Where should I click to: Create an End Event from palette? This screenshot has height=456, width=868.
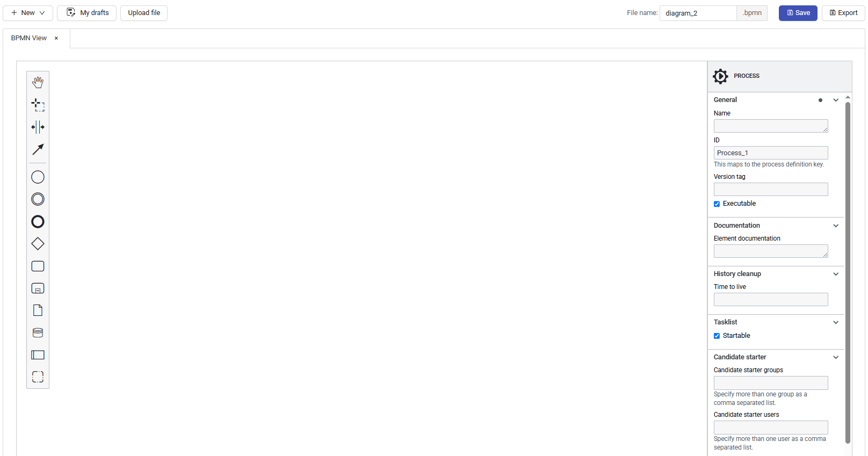pos(38,221)
